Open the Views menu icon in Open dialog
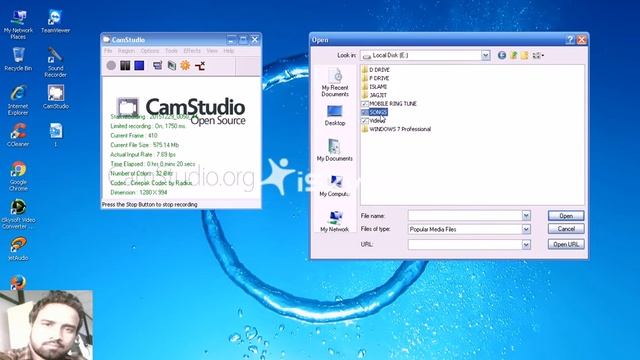The width and height of the screenshot is (640, 360). coord(538,55)
